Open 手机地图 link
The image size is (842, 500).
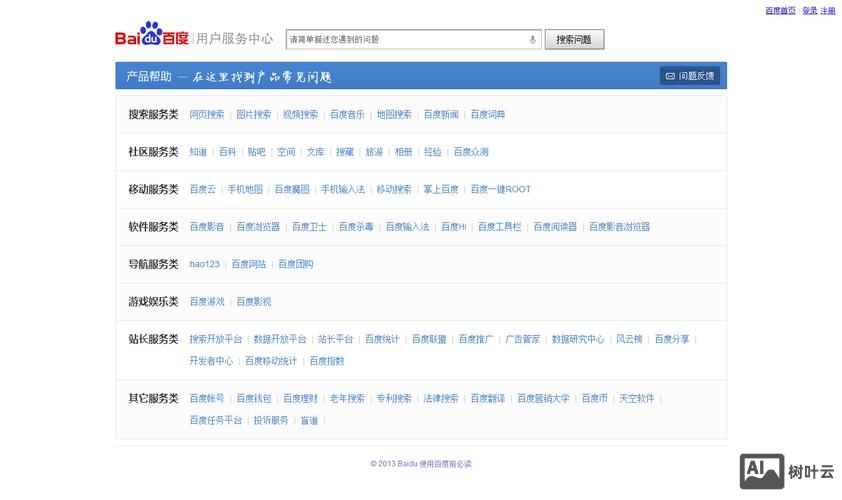pos(245,189)
